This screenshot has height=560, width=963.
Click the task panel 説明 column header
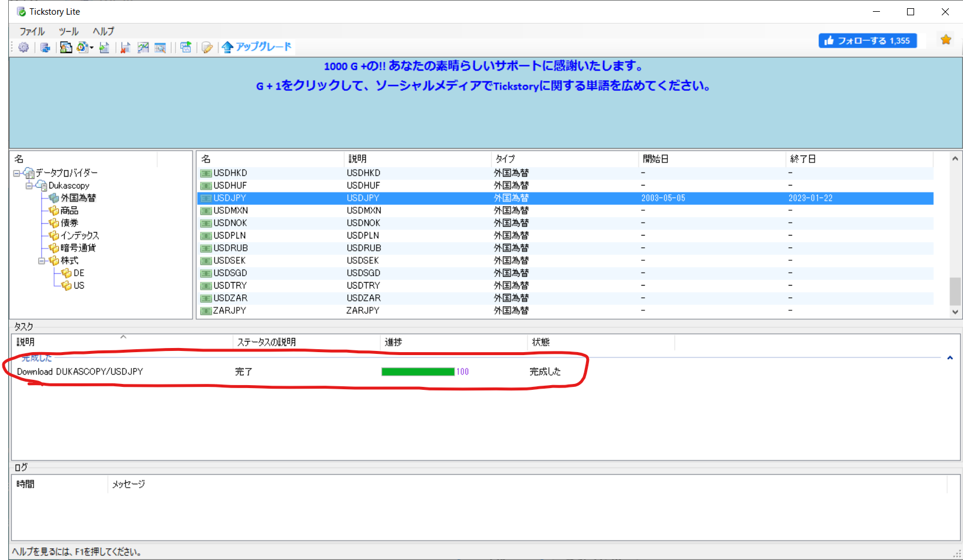point(122,342)
